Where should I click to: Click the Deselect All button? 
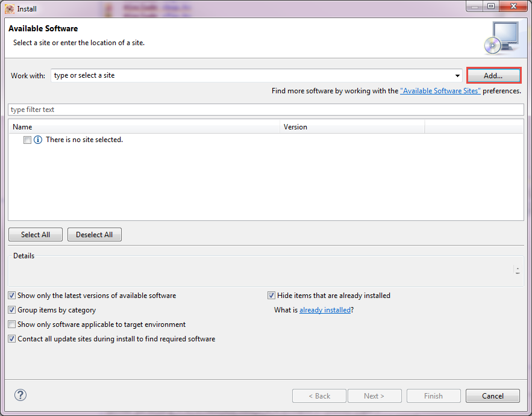tap(95, 235)
